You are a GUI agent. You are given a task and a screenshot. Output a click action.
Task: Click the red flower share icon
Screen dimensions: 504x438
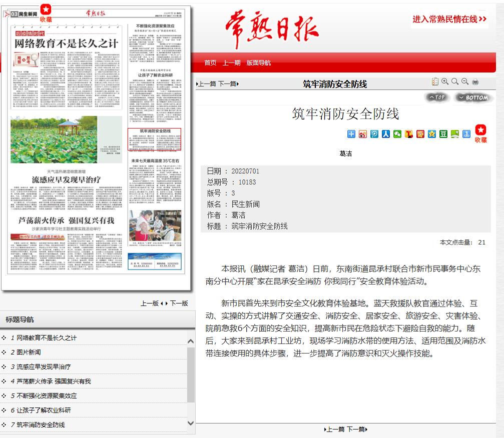(420, 134)
